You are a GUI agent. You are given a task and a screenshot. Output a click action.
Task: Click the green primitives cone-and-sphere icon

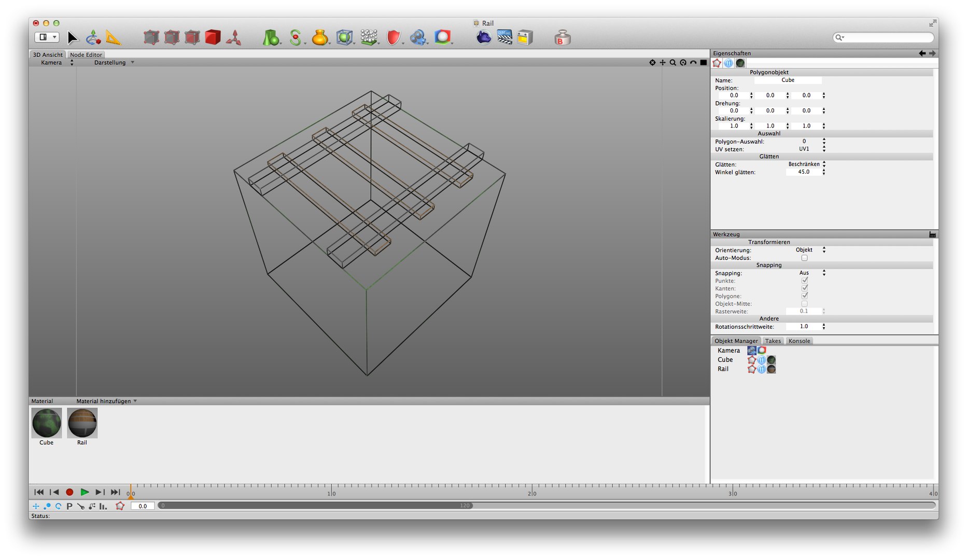pyautogui.click(x=271, y=37)
